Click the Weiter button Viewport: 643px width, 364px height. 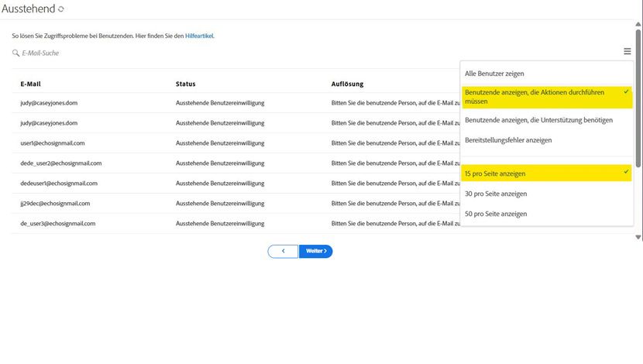(316, 251)
